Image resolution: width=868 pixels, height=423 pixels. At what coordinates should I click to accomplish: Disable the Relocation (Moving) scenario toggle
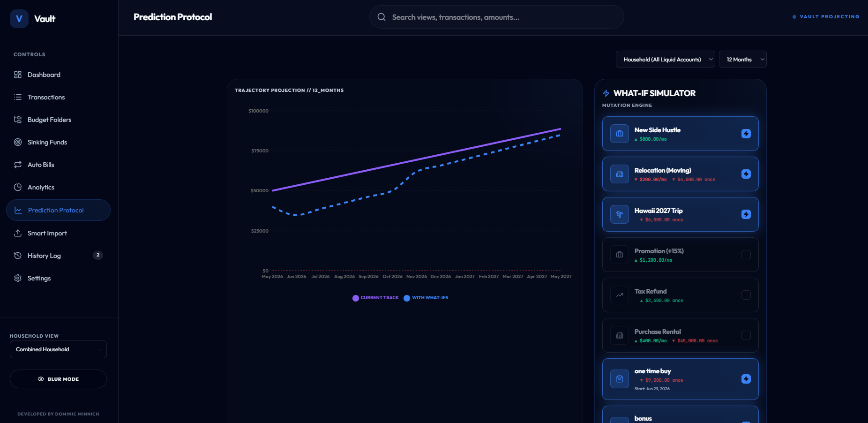click(746, 174)
